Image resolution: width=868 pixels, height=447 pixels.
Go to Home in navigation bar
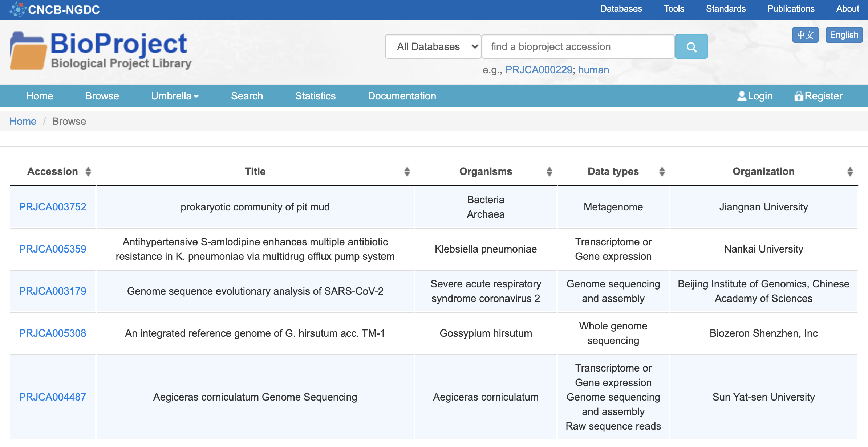point(40,96)
